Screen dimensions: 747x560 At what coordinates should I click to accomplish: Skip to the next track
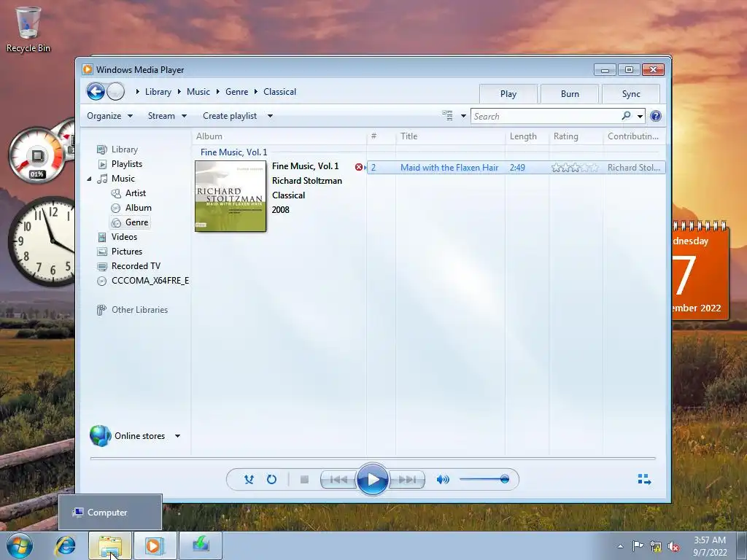(407, 480)
